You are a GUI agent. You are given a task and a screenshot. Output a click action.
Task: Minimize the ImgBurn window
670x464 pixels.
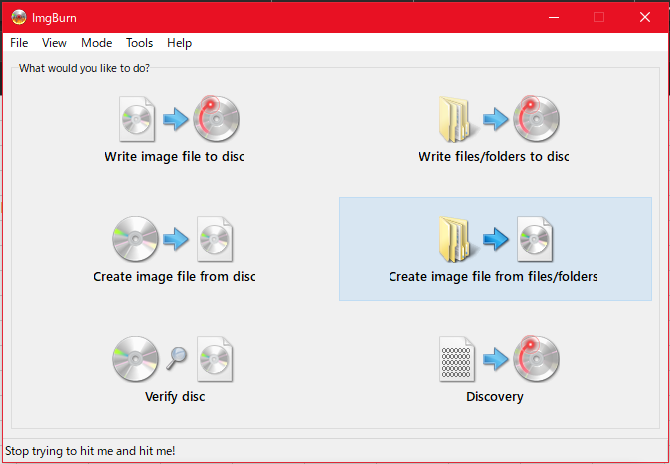click(554, 17)
